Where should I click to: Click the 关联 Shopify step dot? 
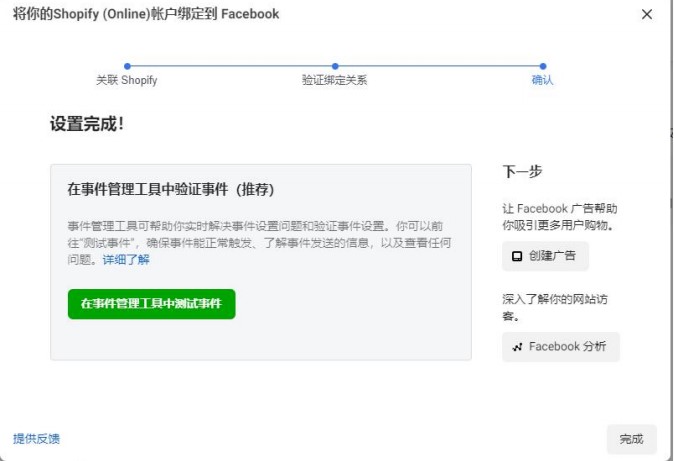coord(127,66)
